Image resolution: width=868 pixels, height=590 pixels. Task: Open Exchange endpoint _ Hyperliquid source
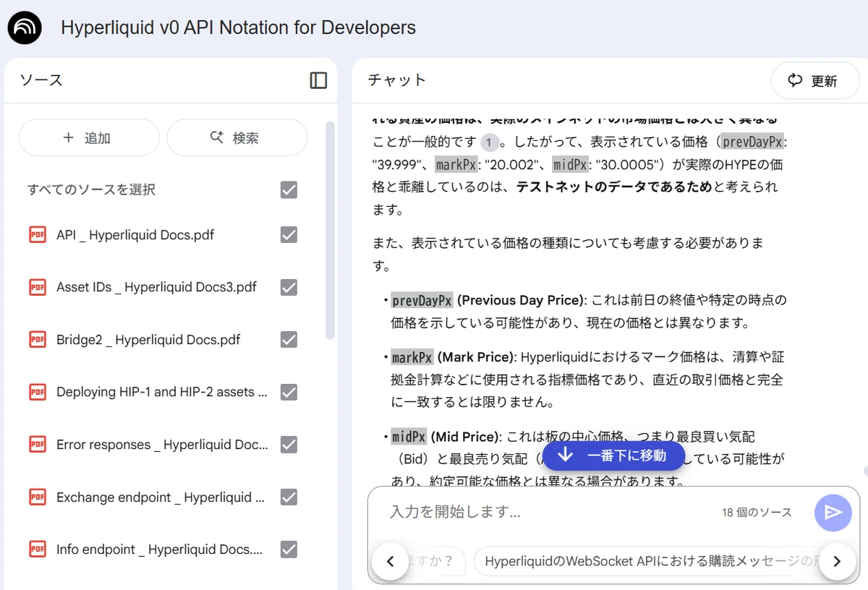click(x=162, y=497)
